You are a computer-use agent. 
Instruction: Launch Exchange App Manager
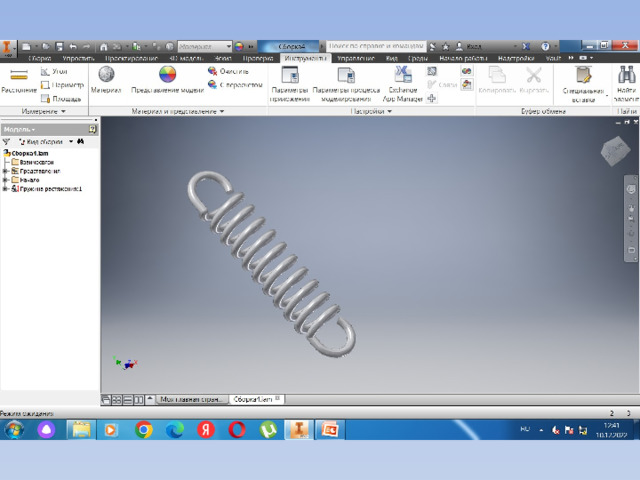(x=403, y=81)
